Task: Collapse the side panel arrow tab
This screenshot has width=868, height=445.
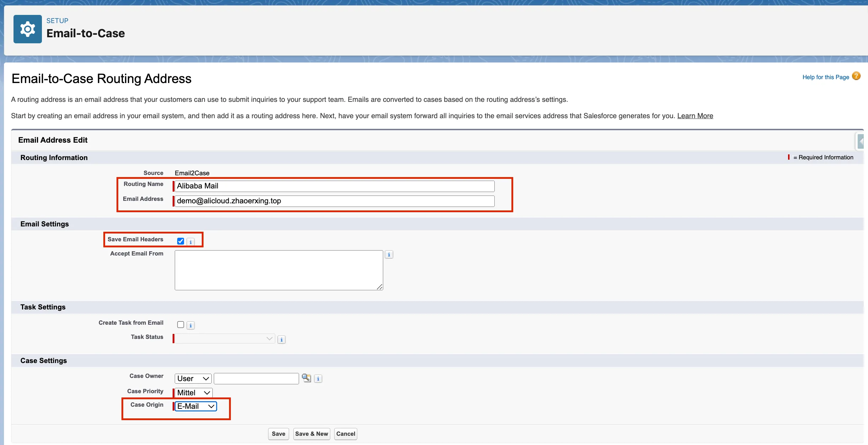Action: [x=860, y=141]
